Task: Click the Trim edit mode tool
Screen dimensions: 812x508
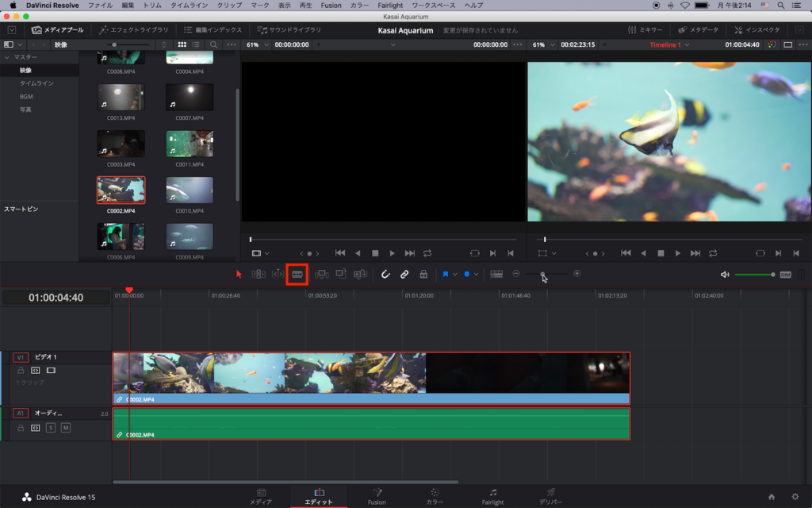Action: click(x=259, y=274)
